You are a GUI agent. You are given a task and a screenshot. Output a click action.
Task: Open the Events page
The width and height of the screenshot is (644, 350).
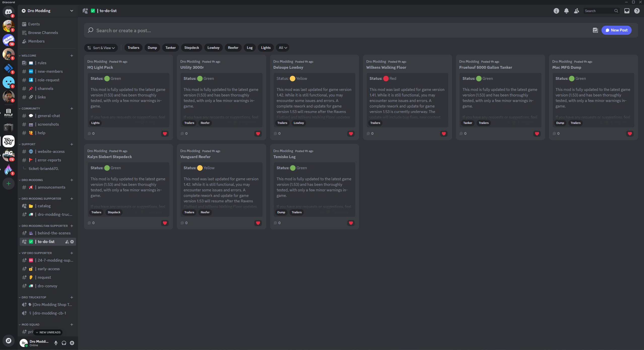(x=48, y=24)
